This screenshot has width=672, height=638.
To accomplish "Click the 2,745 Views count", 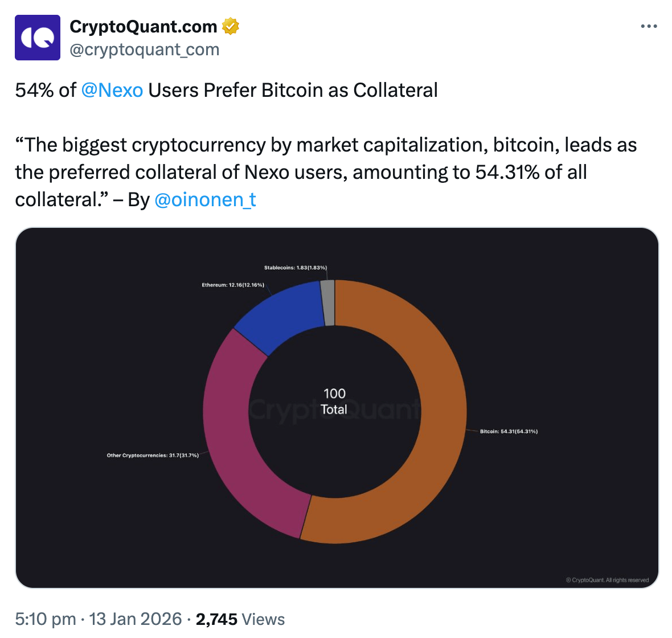I will tap(240, 619).
